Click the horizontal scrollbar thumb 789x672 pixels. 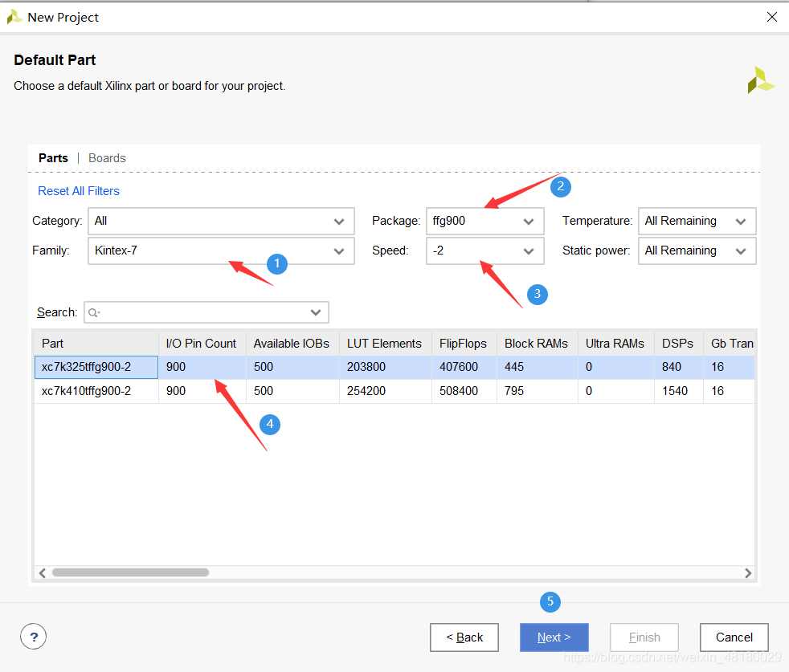pyautogui.click(x=130, y=572)
